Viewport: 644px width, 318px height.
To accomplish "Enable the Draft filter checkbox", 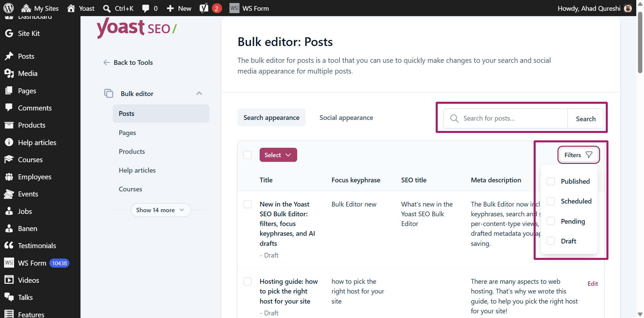I will (x=551, y=241).
